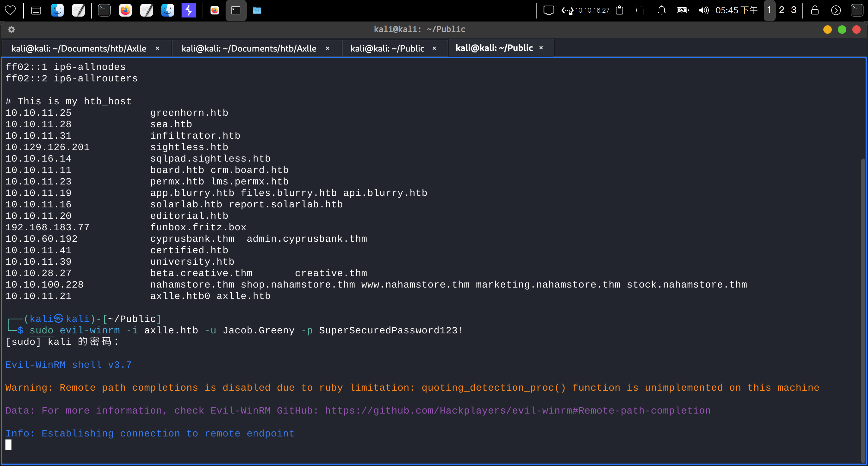Click the circled arrow logout icon
This screenshot has width=868, height=466.
836,11
